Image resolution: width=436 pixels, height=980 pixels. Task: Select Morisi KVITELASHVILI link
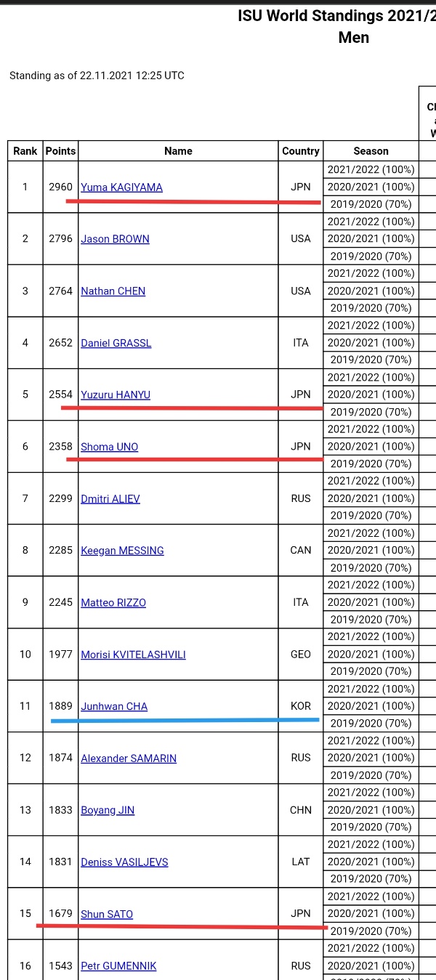[x=133, y=655]
